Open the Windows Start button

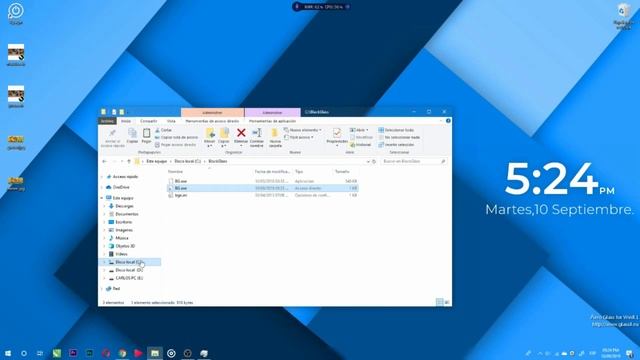8,353
